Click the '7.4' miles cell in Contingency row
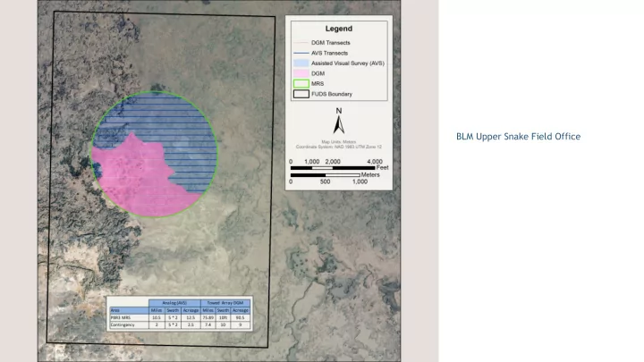Screen dimensions: 644x362 coord(208,324)
